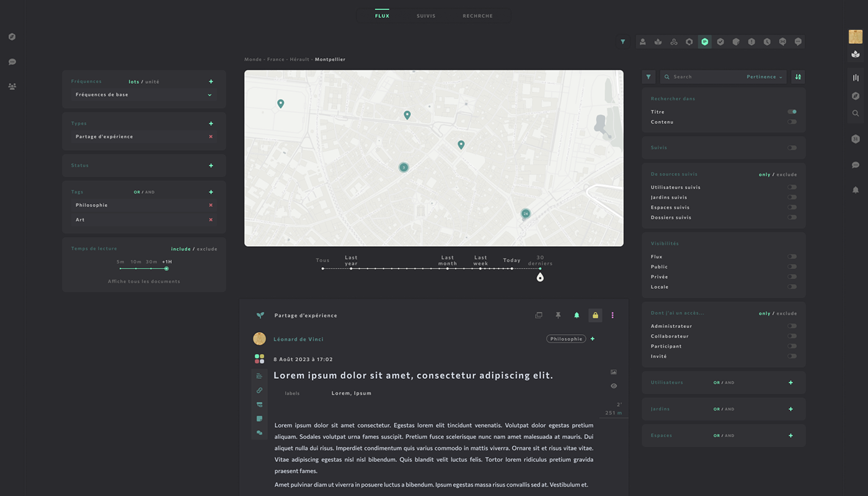Click the pin icon on the post card
Viewport: 868px width, 496px height.
[x=558, y=316]
